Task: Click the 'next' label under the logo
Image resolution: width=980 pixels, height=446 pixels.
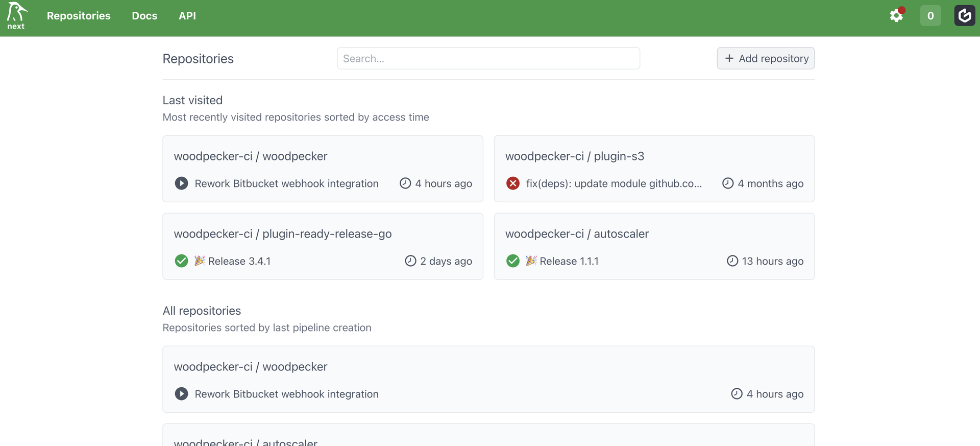Action: (16, 27)
